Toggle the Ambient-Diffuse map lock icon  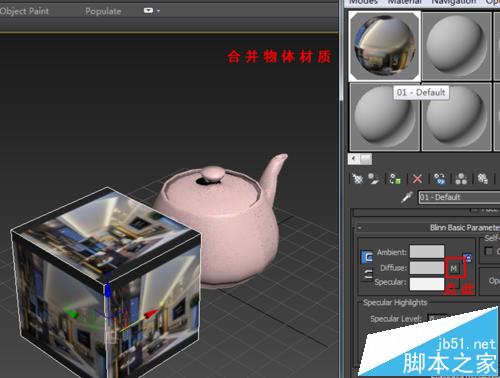point(468,258)
